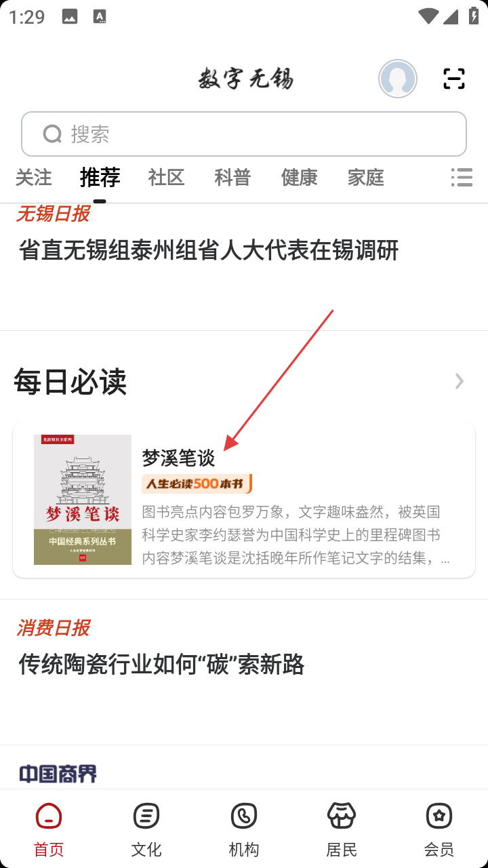Focus the 搜索 search field
Screen dimensions: 488x868
244,134
